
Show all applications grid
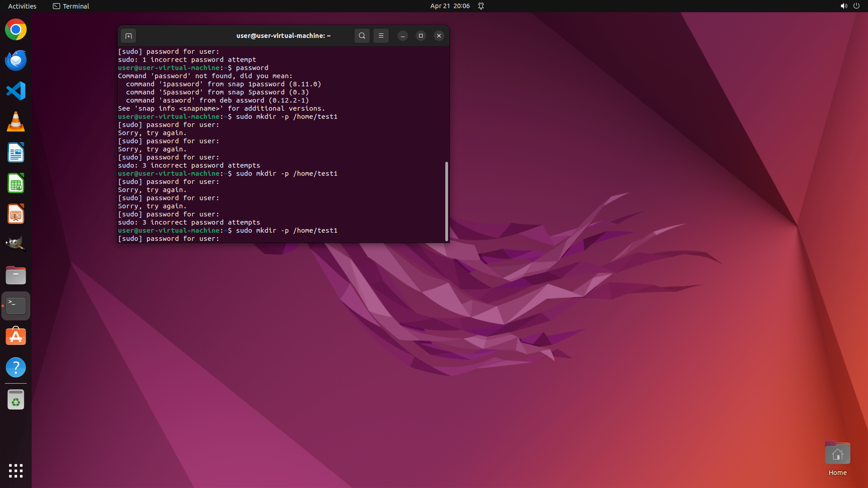pos(16,471)
